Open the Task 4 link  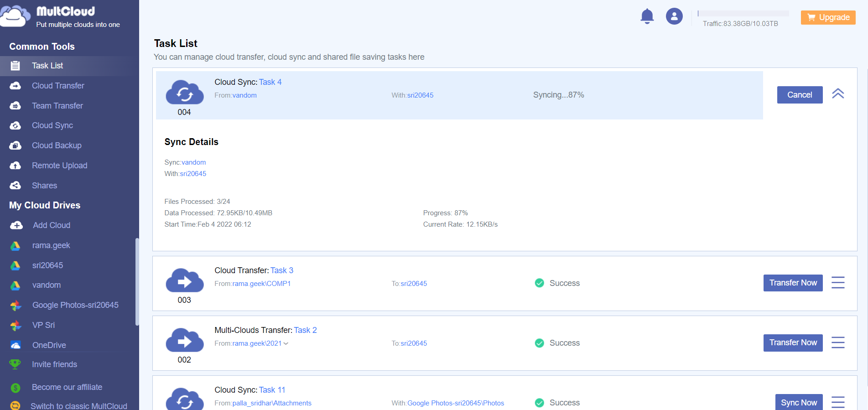[270, 82]
